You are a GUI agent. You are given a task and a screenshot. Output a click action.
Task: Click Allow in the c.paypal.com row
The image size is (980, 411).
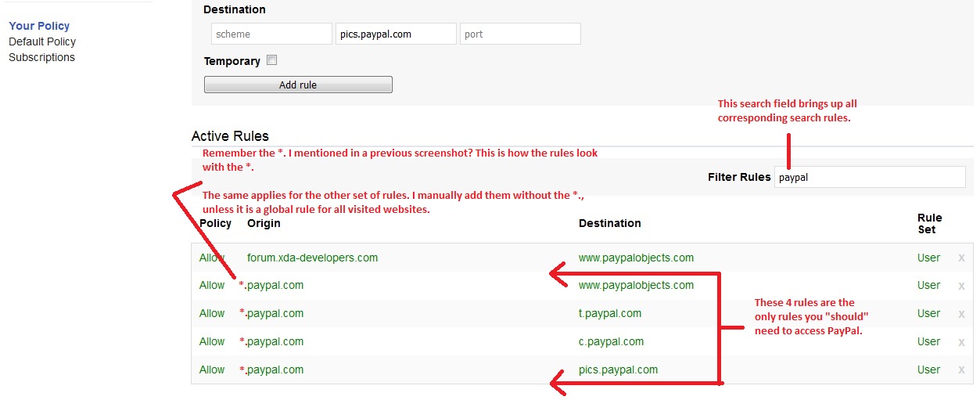212,341
